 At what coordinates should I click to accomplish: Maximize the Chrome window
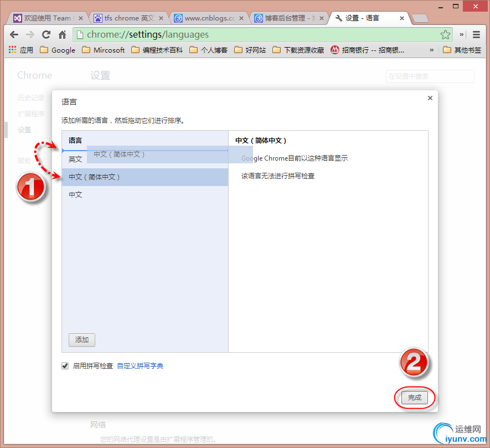tap(456, 6)
